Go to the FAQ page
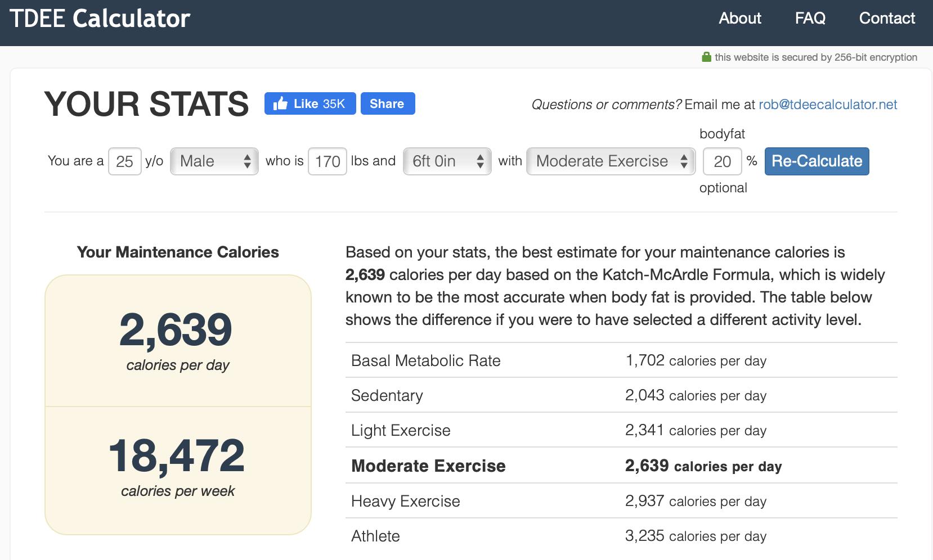 tap(810, 19)
